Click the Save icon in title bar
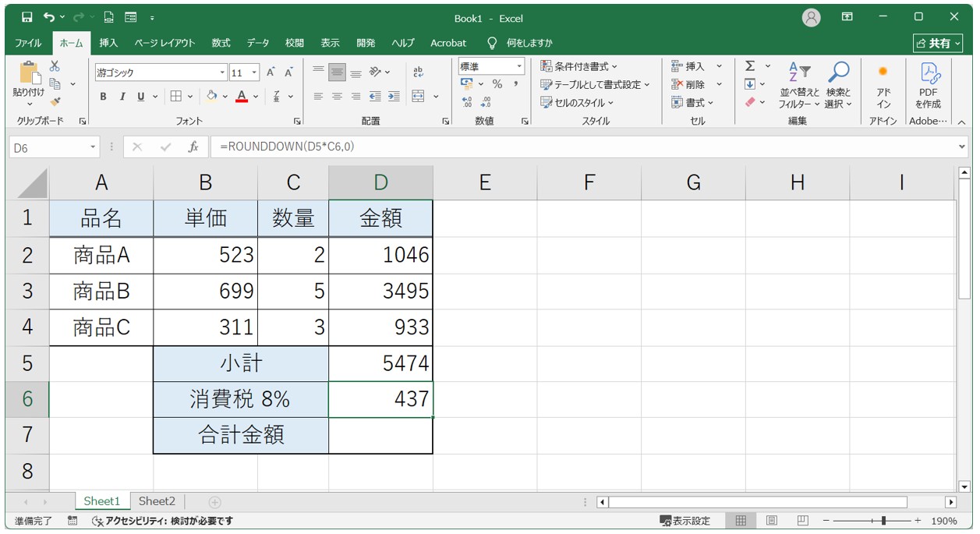Viewport: 980px width, 534px height. pyautogui.click(x=27, y=17)
